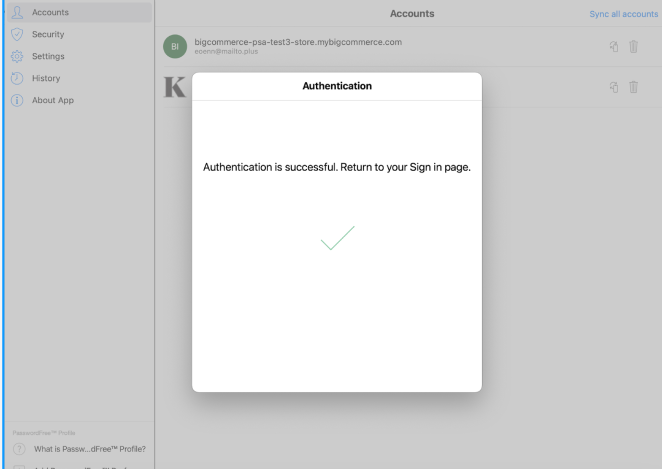Click the About App info icon
The width and height of the screenshot is (662, 469).
(16, 100)
